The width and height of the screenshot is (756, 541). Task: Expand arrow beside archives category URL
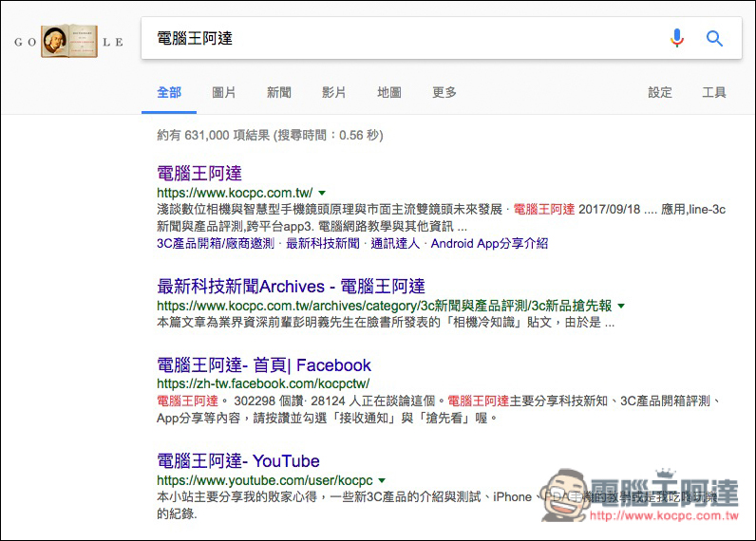pos(621,306)
